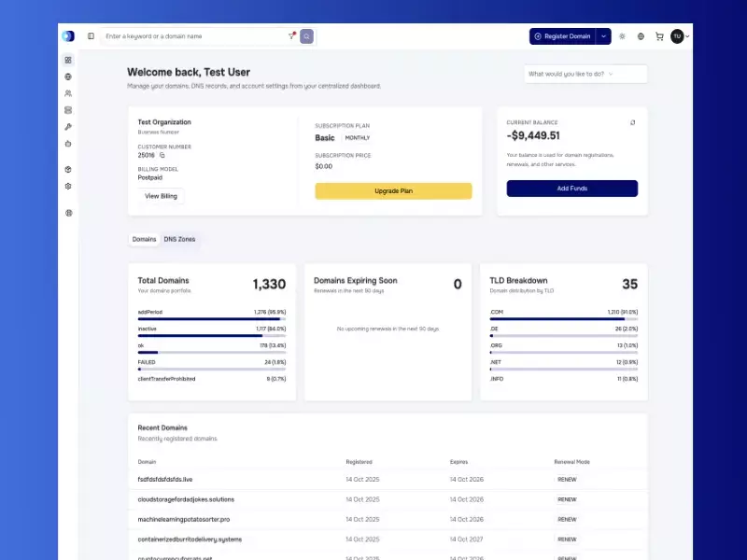Expand the TU user avatar menu
This screenshot has width=747, height=560.
click(x=680, y=36)
